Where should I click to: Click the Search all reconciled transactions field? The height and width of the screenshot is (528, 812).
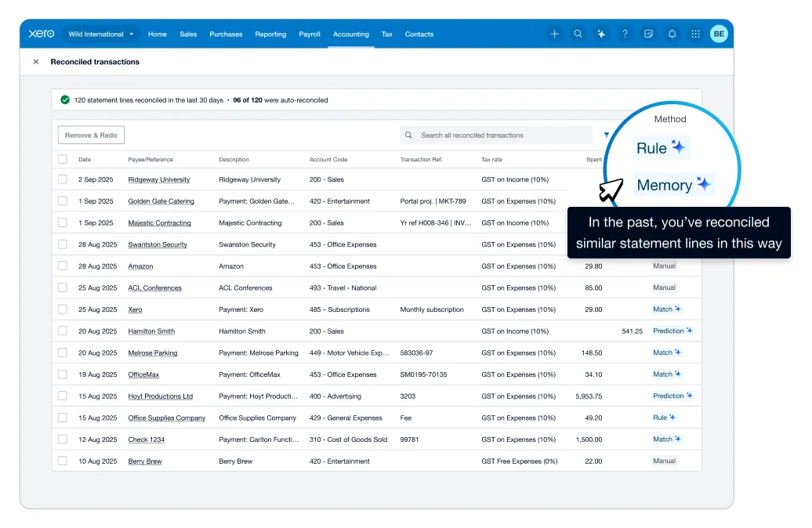tap(495, 135)
